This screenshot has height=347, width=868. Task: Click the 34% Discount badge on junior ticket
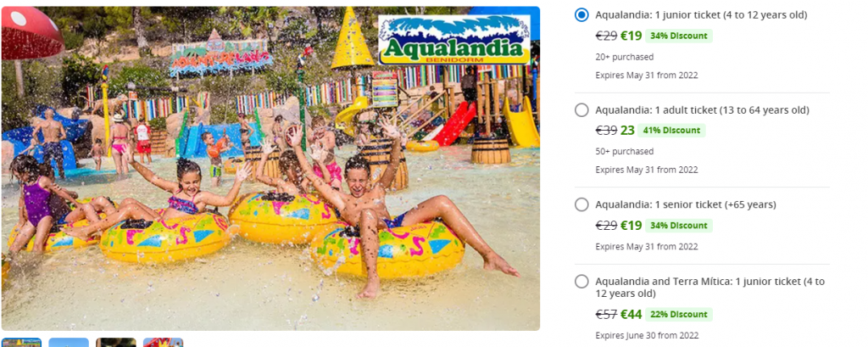coord(679,36)
